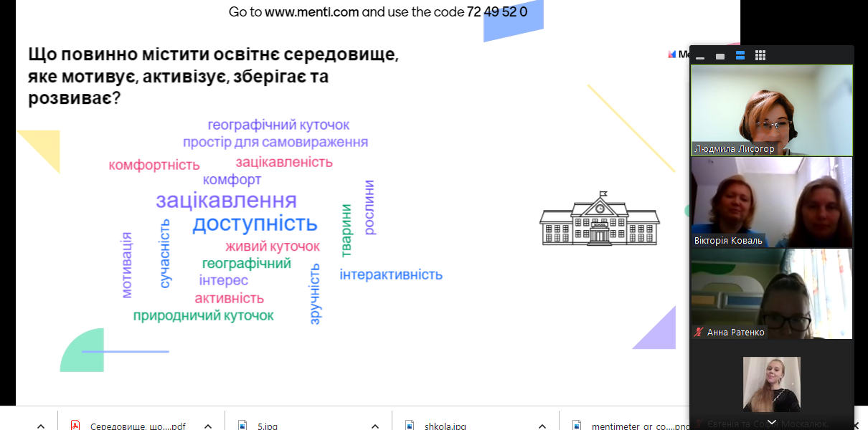Click the muted mic icon beside Анна Ратенко
Viewport: 868px width, 430px height.
[699, 333]
